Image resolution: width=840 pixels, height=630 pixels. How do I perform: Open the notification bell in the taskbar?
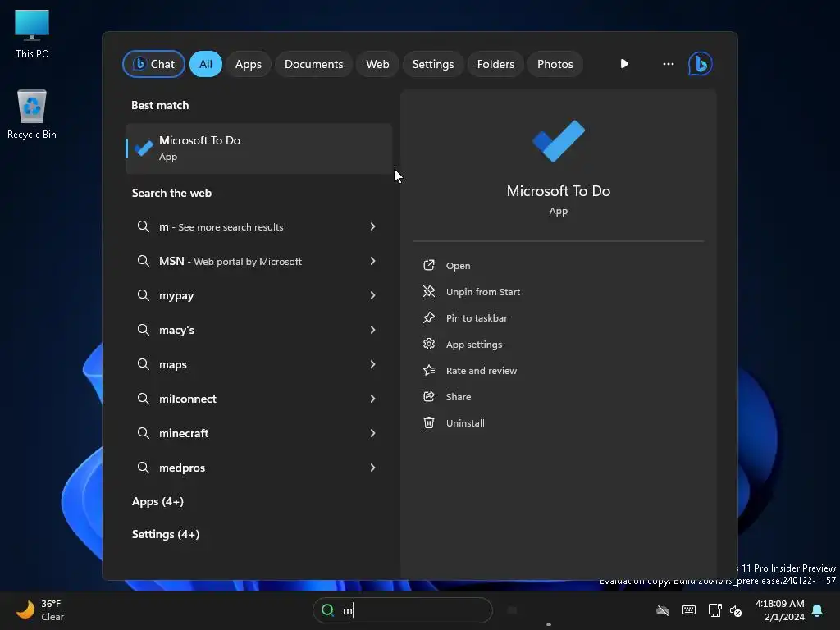[817, 610]
